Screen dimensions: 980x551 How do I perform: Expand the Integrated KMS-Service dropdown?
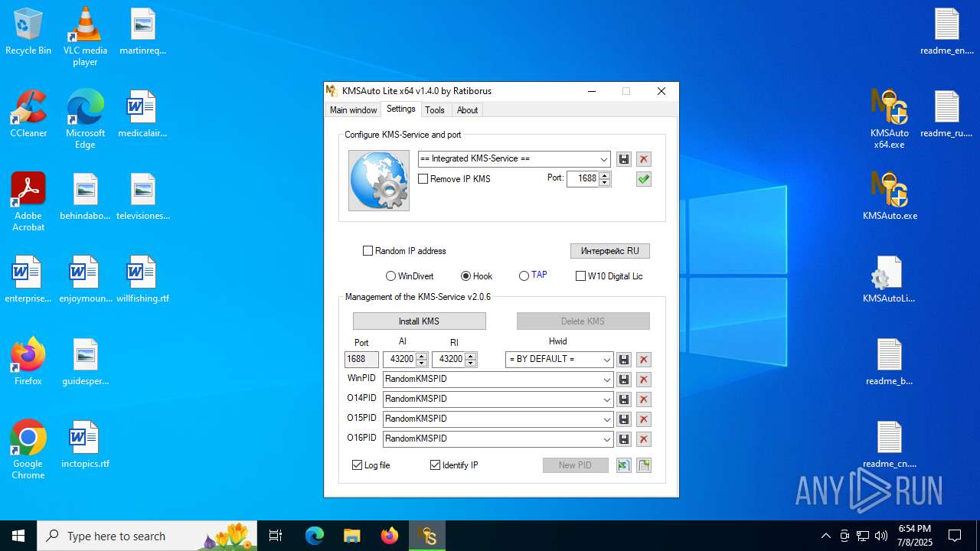(x=604, y=159)
